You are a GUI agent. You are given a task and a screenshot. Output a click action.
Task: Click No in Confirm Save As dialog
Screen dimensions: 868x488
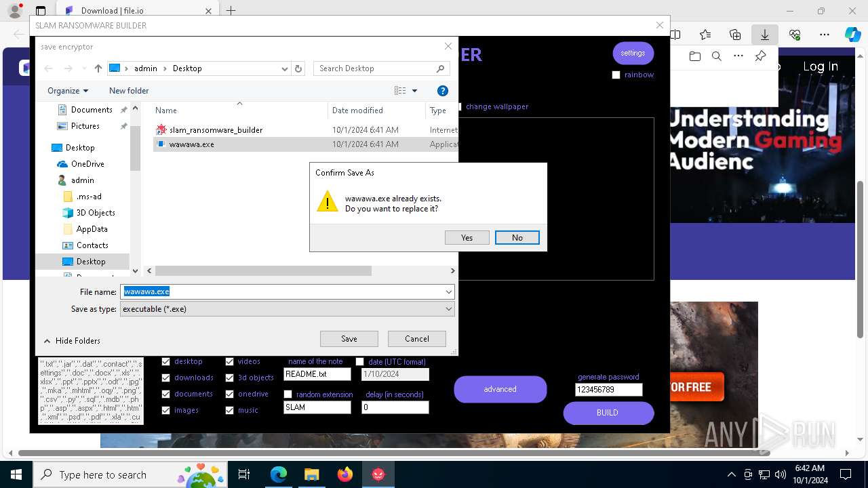tap(517, 238)
